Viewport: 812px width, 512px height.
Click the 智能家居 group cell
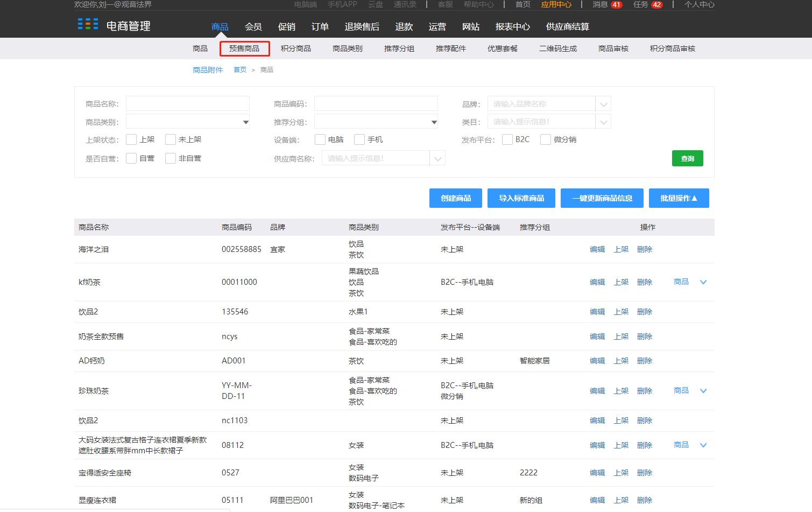(535, 361)
